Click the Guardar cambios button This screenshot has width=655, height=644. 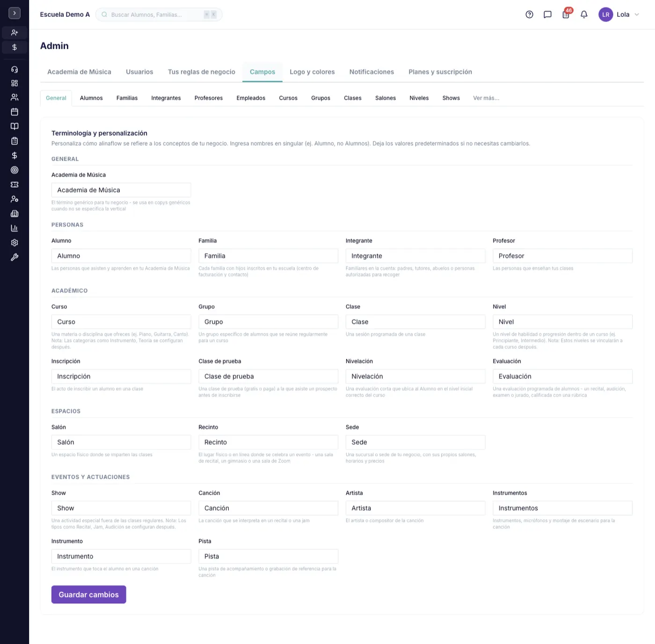pos(89,594)
